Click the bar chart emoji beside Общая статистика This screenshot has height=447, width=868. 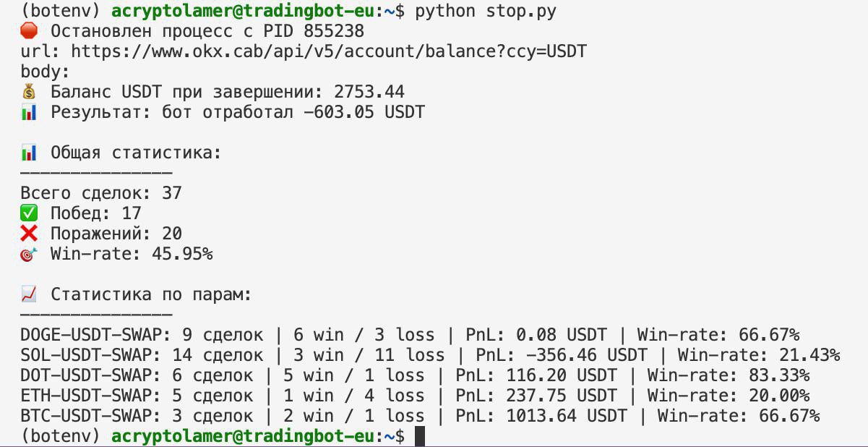click(x=29, y=153)
